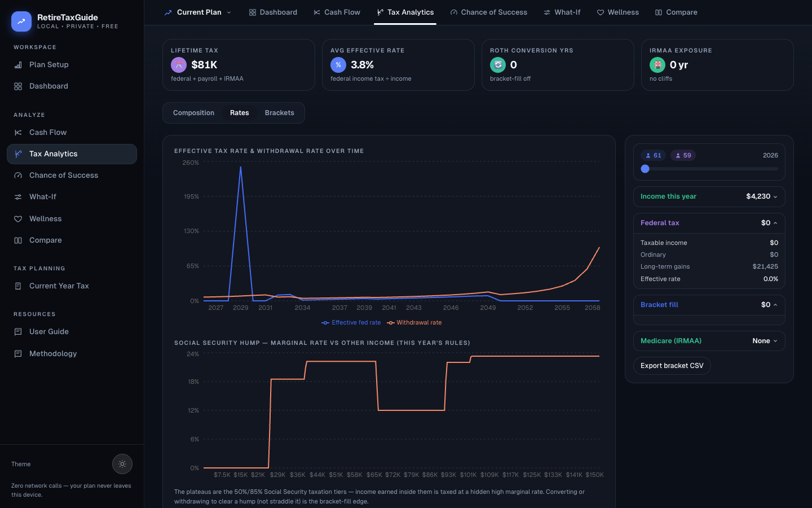Screen dimensions: 812x508
Task: Click the Current Year Tax document icon
Action: (18, 286)
